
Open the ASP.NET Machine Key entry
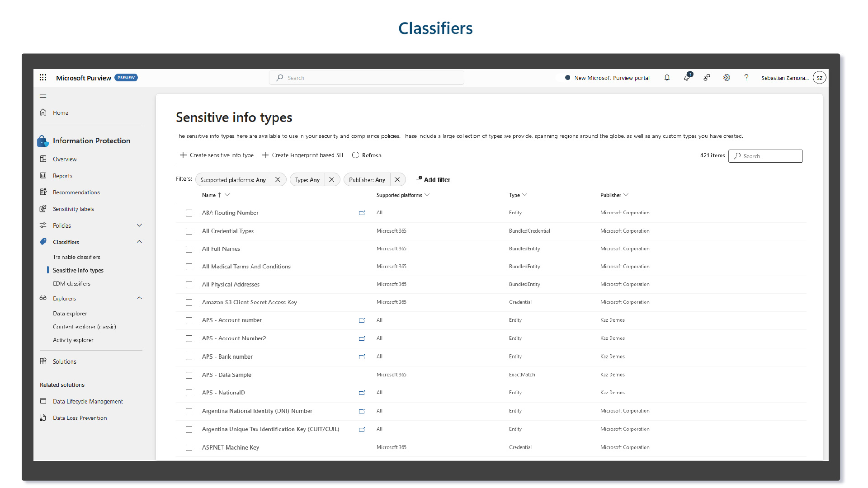coord(231,447)
